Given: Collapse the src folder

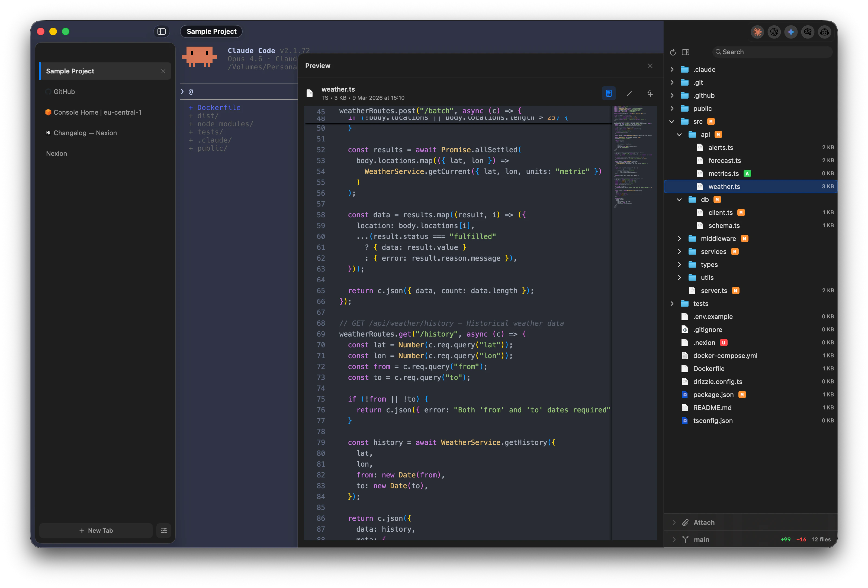Looking at the screenshot, I should coord(672,122).
